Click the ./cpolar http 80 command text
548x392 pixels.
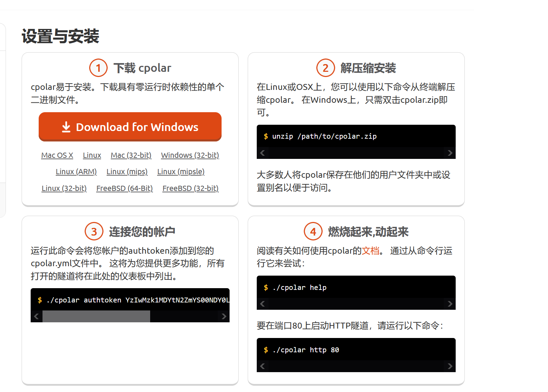click(306, 350)
